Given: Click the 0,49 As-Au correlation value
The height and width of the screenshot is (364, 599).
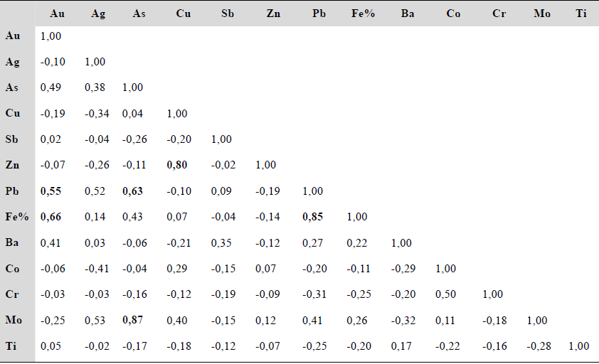Looking at the screenshot, I should click(52, 87).
